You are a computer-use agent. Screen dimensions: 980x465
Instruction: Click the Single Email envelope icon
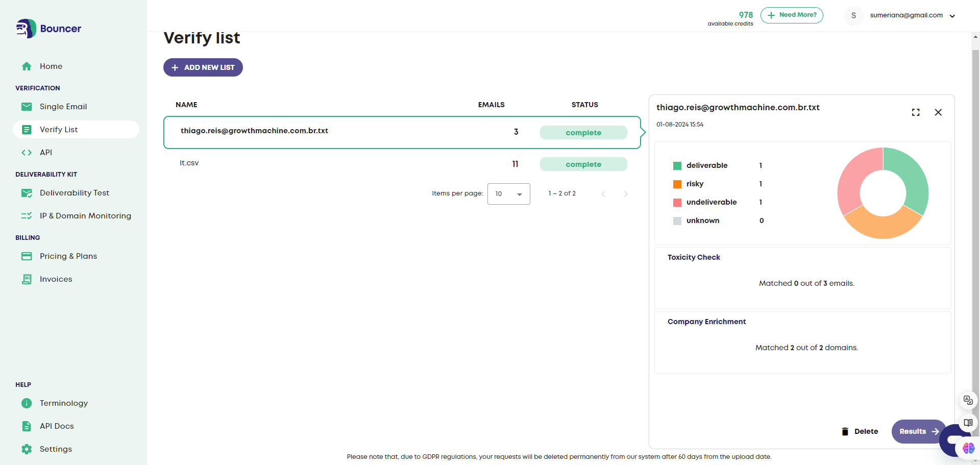tap(27, 107)
